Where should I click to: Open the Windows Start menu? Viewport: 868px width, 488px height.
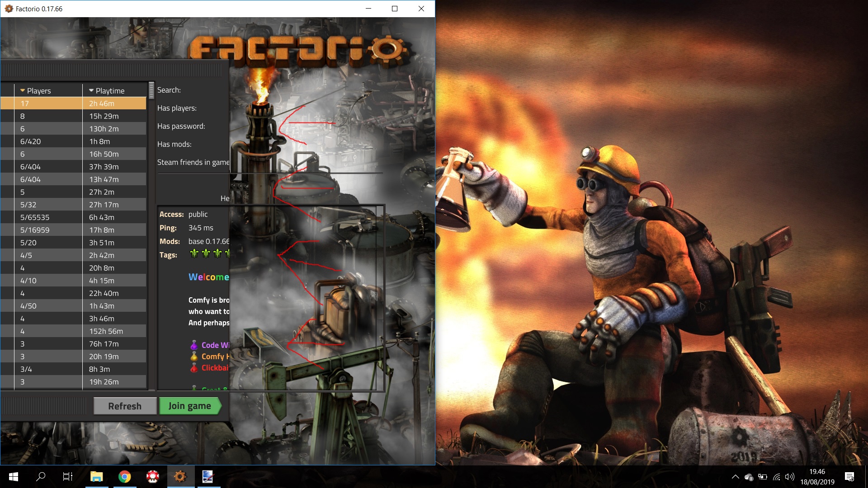coord(14,476)
